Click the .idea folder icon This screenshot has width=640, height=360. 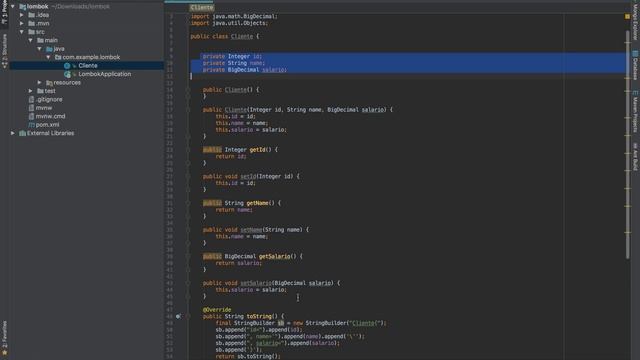point(31,15)
